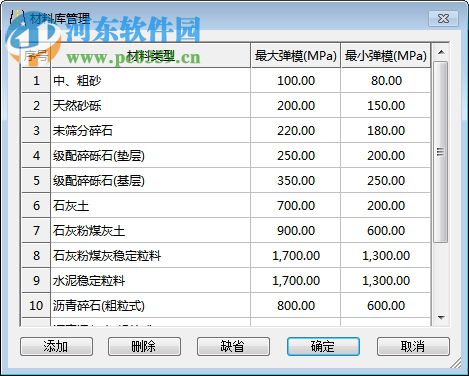469x376 pixels.
Task: Click min modulus 250.00 for 级配碎砾石(基层)
Action: coord(386,181)
